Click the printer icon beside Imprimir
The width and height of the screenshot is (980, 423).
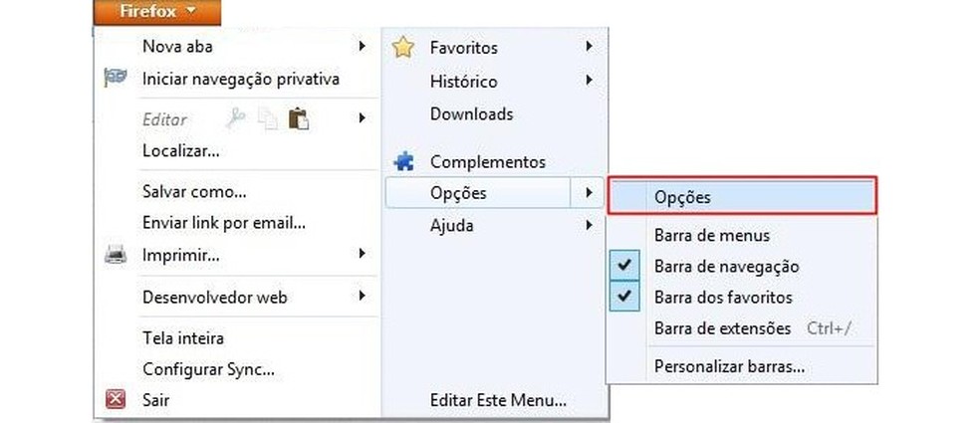116,255
